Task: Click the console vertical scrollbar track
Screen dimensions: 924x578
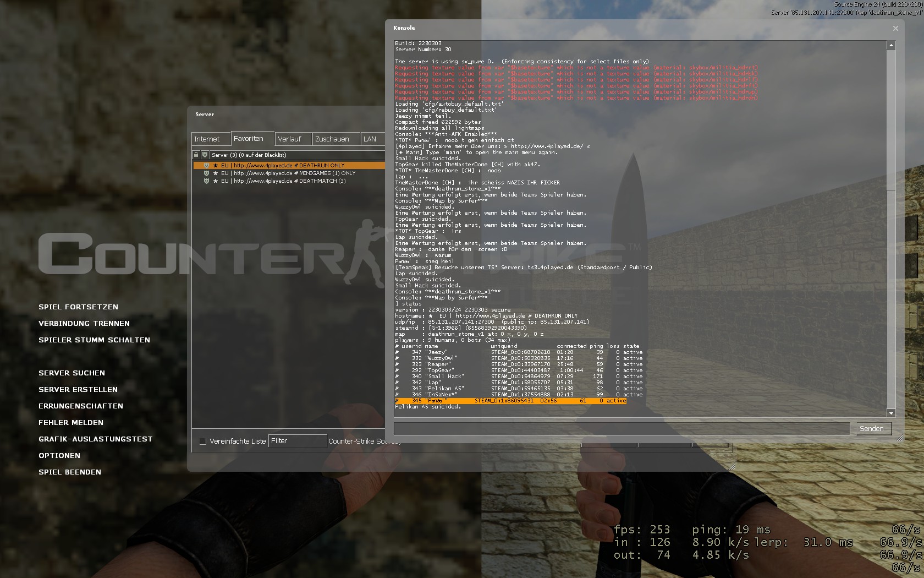Action: point(891,229)
